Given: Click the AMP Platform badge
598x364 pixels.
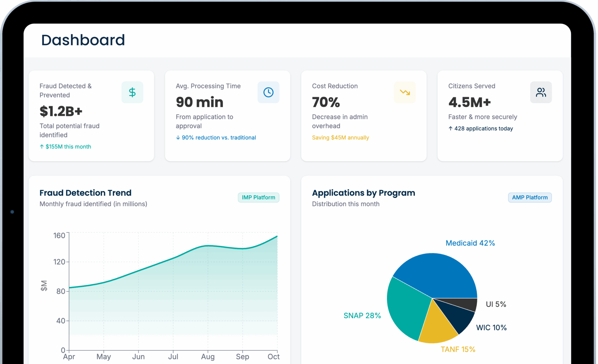Looking at the screenshot, I should point(530,197).
